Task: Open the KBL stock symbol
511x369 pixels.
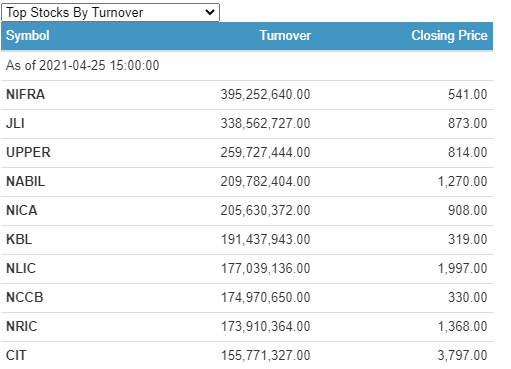Action: 19,239
